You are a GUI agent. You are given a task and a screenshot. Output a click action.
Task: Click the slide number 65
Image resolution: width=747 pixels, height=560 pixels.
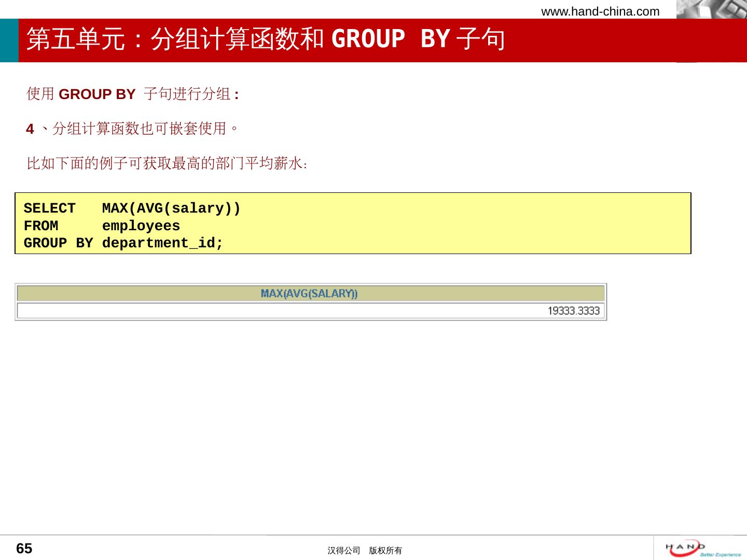tap(24, 549)
